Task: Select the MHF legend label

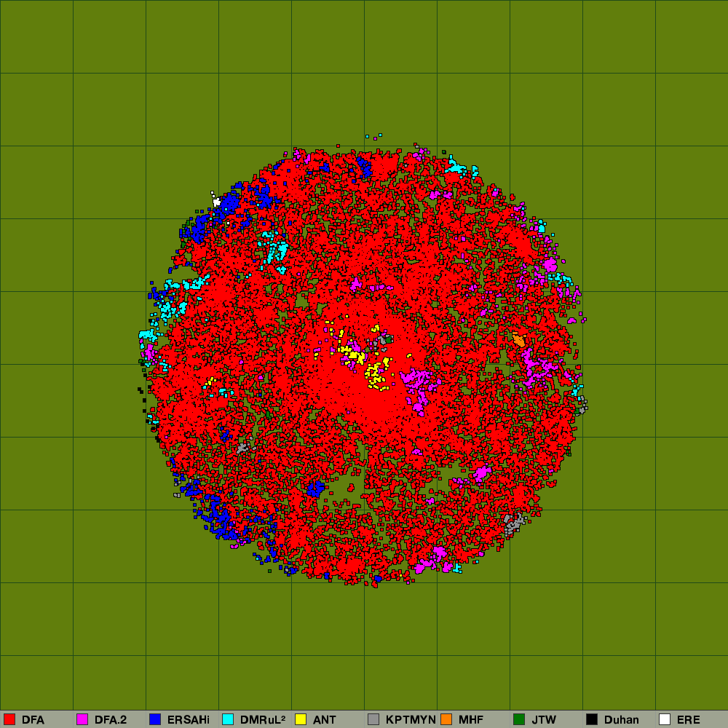Action: click(x=471, y=720)
